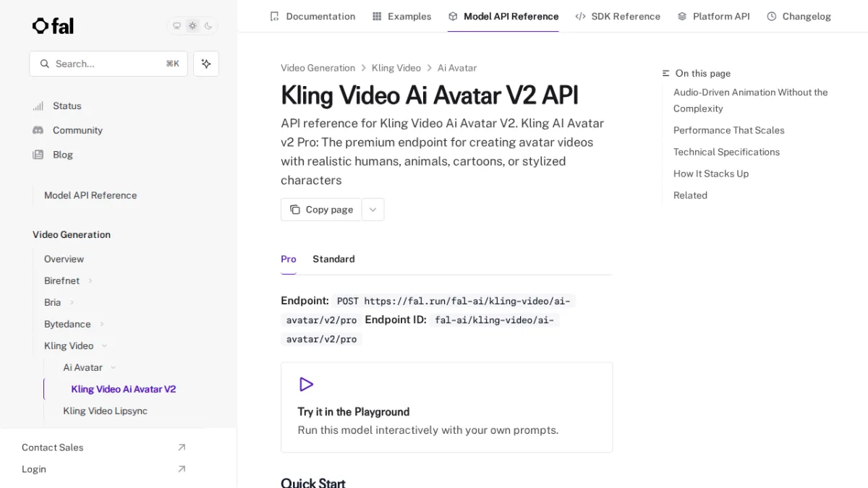Collapse the Kling Video chevron

coord(105,346)
